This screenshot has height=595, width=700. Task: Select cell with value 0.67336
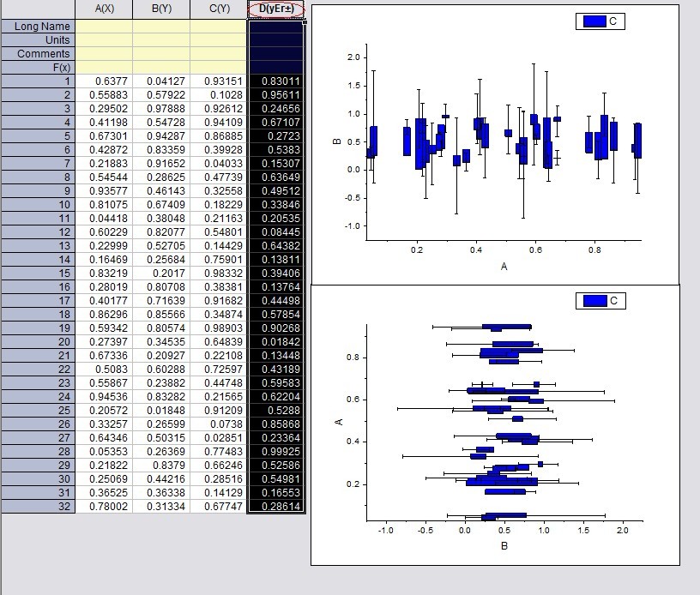coord(104,356)
